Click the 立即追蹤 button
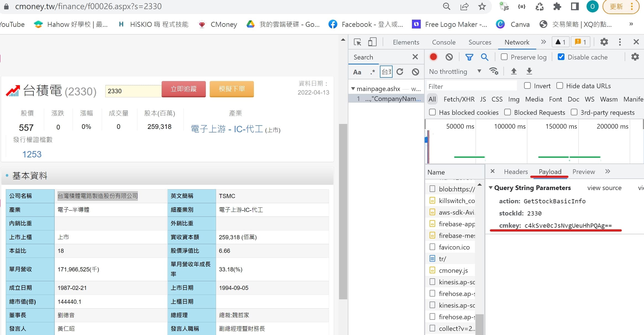 tap(183, 89)
